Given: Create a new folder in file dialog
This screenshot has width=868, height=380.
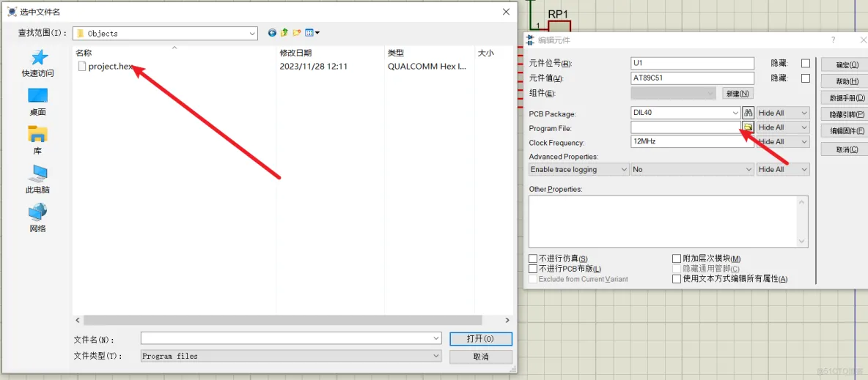Looking at the screenshot, I should coord(297,33).
